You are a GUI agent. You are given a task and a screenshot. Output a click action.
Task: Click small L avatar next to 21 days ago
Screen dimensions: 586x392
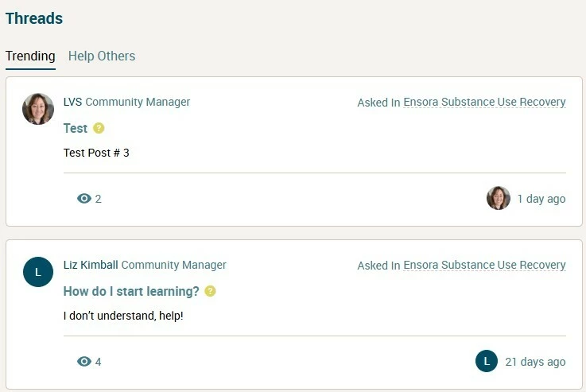coord(487,361)
